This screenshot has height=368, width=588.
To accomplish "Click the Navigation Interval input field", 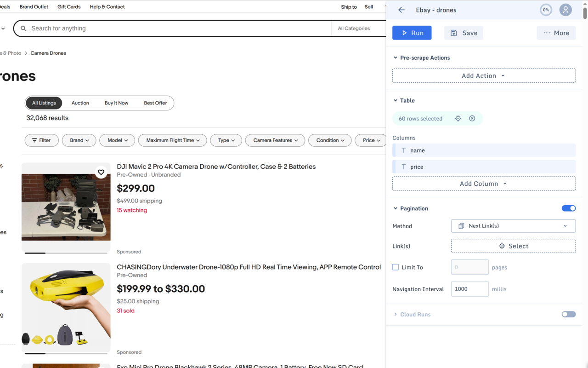I will 469,289.
